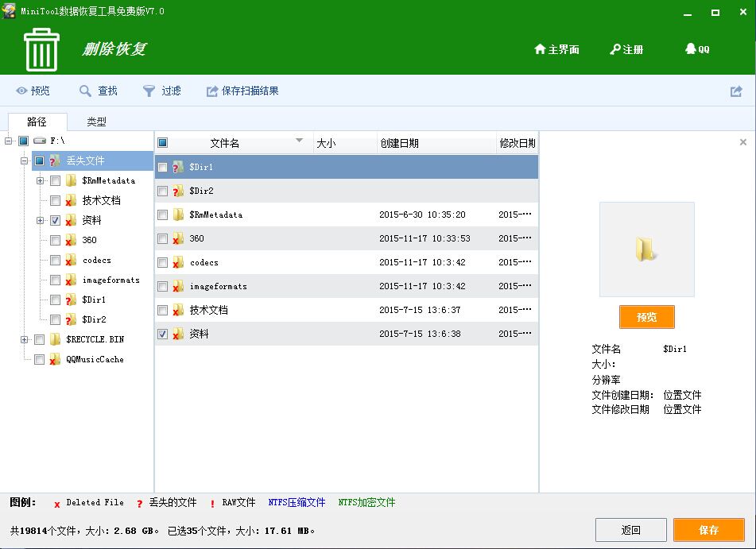Image resolution: width=756 pixels, height=549 pixels.
Task: Check the imageformats checkbox in file list
Action: coord(162,286)
